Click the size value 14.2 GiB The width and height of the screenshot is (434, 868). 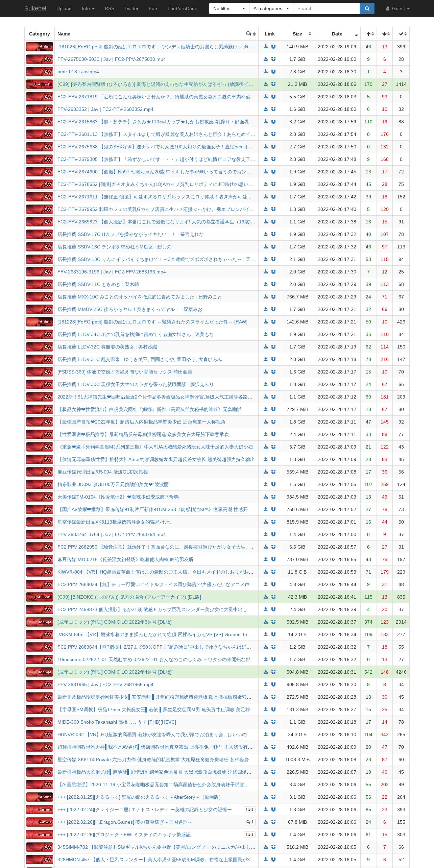click(297, 634)
